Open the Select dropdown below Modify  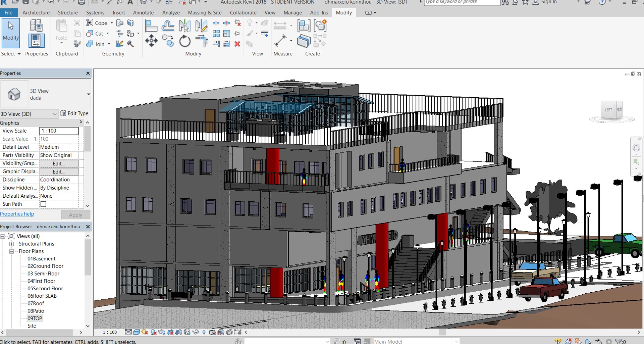click(11, 54)
